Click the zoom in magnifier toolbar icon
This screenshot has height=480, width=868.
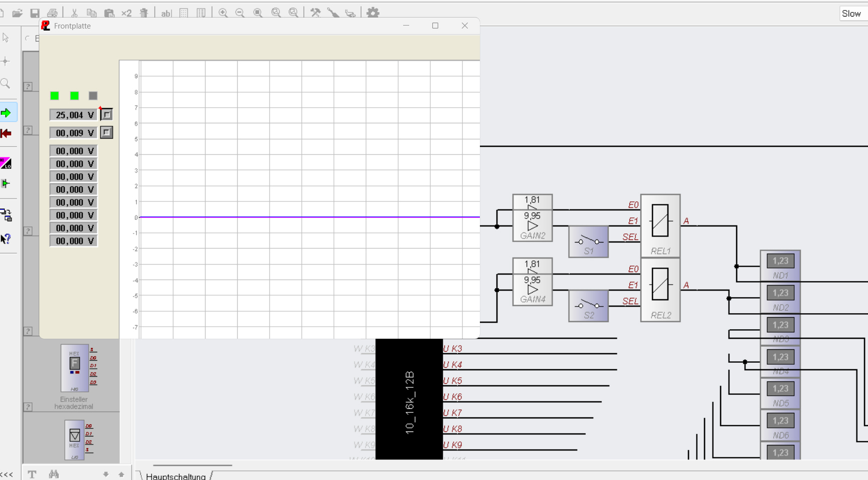pyautogui.click(x=223, y=13)
